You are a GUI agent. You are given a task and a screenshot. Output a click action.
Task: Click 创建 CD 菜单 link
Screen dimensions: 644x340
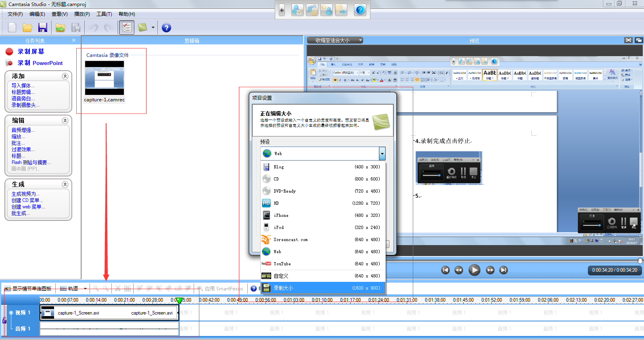27,200
